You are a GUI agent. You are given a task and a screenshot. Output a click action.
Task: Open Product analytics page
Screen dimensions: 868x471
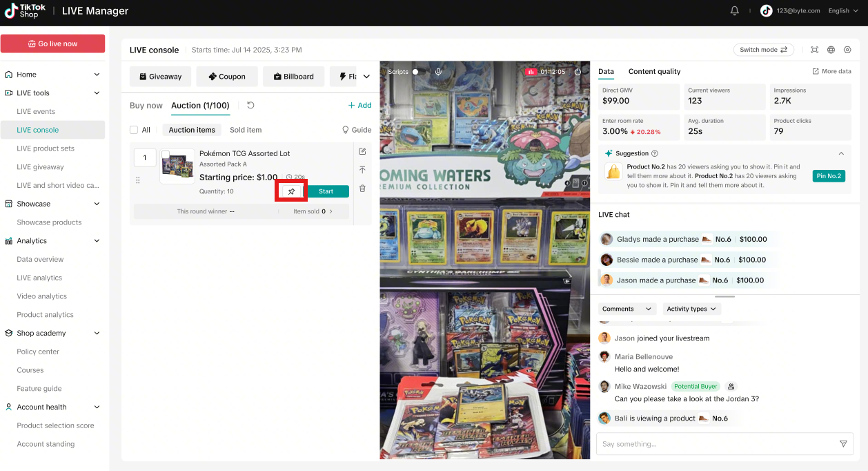point(45,315)
